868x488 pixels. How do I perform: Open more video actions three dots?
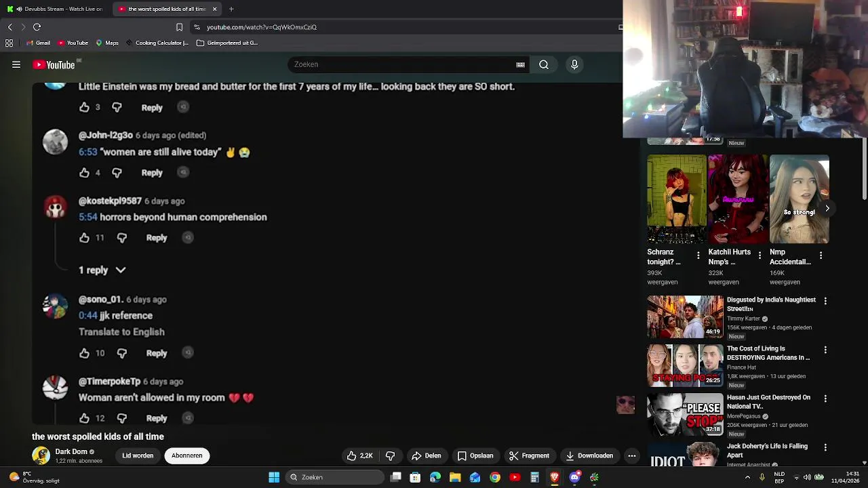[632, 455]
